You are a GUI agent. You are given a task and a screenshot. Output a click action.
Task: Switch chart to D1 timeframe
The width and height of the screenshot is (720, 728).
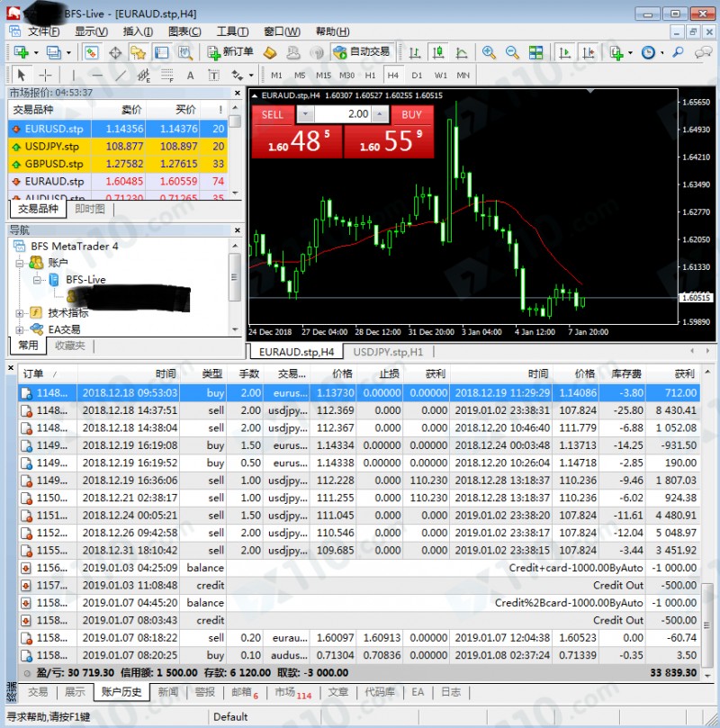[x=417, y=76]
